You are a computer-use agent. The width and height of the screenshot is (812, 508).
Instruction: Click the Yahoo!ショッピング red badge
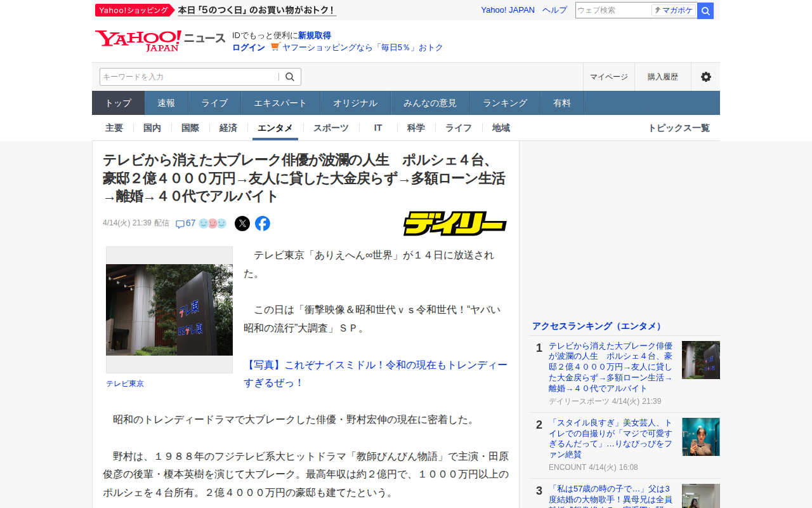coord(134,10)
